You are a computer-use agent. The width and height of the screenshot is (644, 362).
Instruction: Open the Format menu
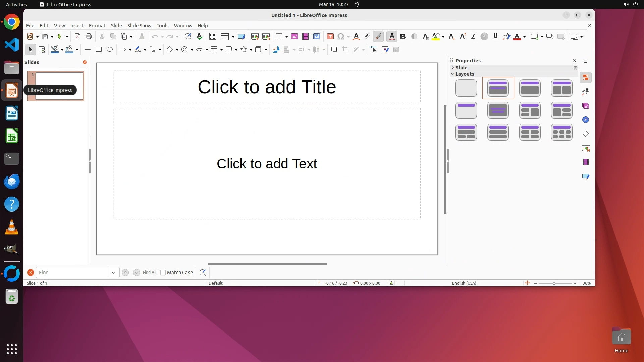click(97, 26)
